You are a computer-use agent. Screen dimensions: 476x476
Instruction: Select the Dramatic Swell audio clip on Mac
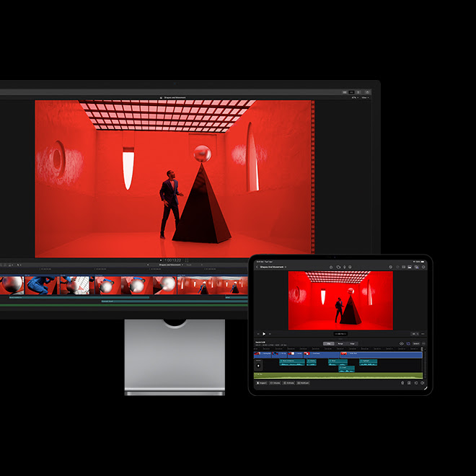(175, 301)
